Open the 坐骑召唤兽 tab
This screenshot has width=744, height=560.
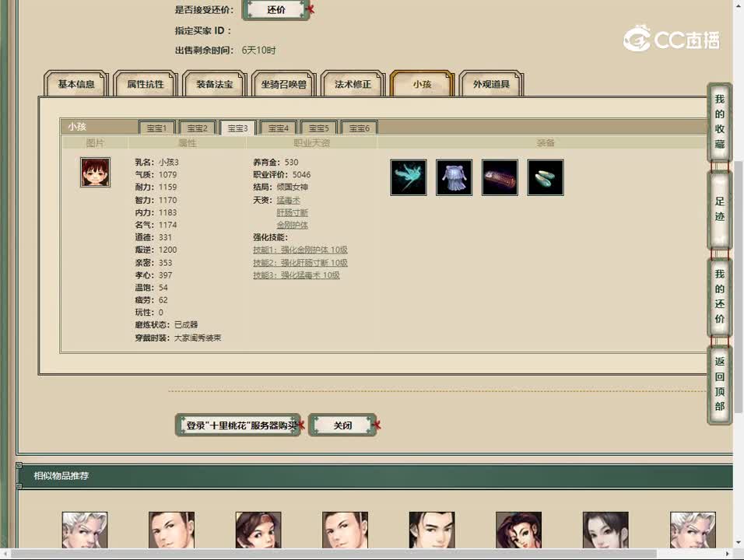pos(284,84)
